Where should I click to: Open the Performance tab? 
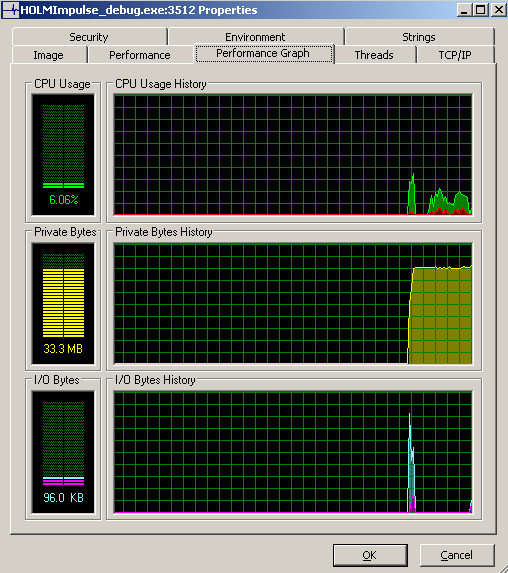[140, 55]
